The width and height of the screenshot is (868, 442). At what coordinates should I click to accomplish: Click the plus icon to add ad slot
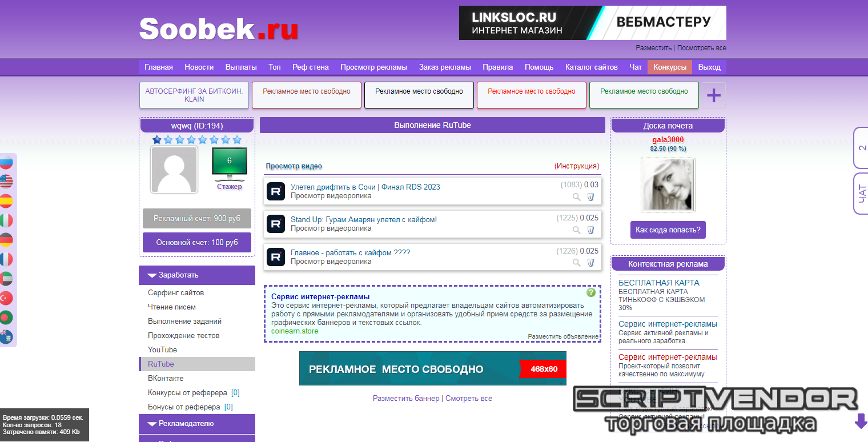pos(714,95)
